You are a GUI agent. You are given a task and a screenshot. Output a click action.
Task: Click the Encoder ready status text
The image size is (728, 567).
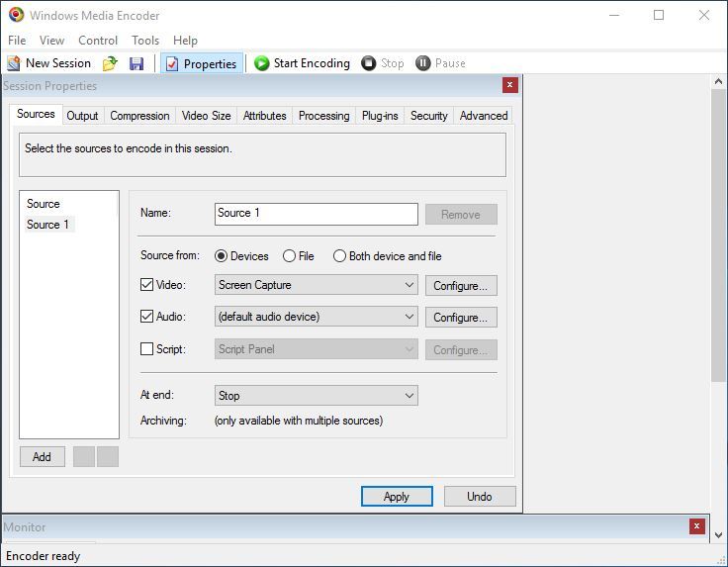[44, 556]
